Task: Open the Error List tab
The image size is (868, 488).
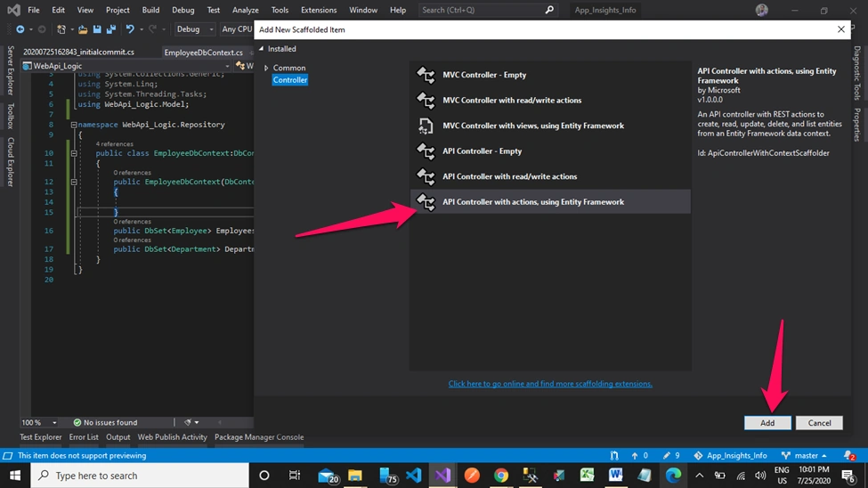Action: click(84, 437)
